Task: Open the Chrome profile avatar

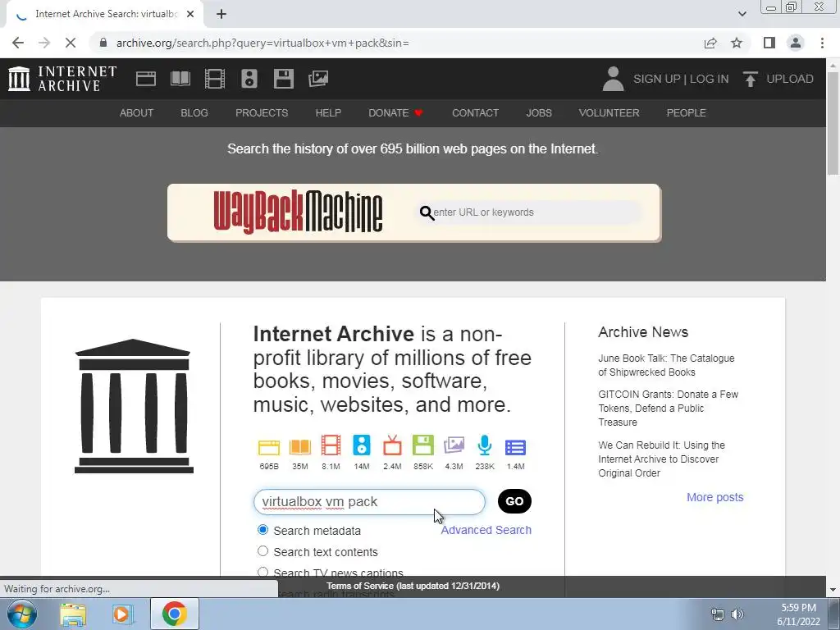Action: [796, 43]
